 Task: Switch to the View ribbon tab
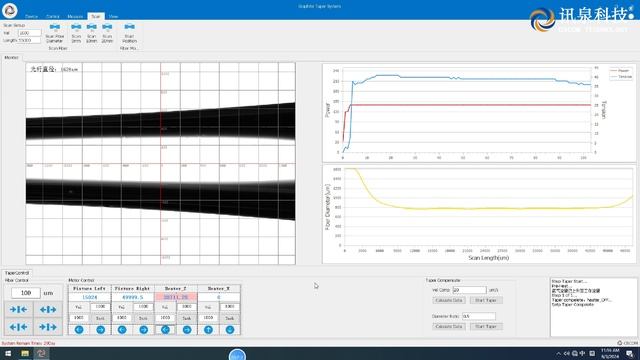tap(113, 16)
